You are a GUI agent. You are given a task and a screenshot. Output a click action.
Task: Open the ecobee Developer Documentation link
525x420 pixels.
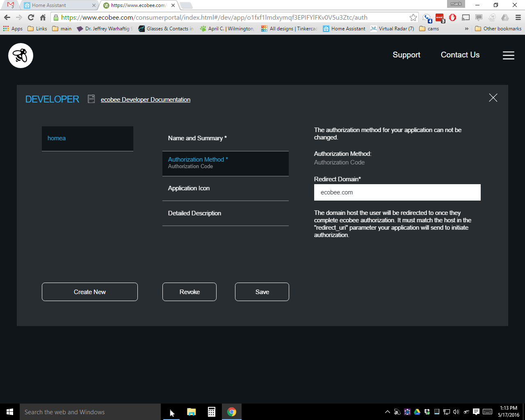click(x=146, y=100)
